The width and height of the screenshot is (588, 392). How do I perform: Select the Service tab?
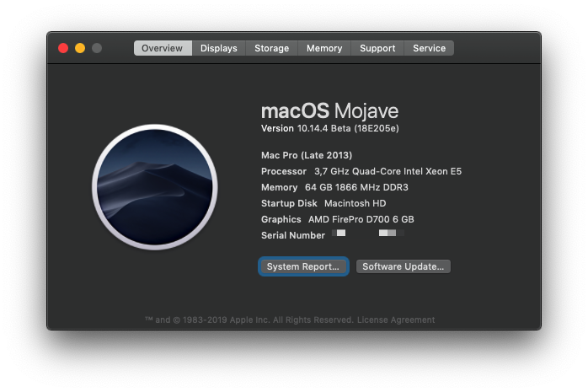429,48
